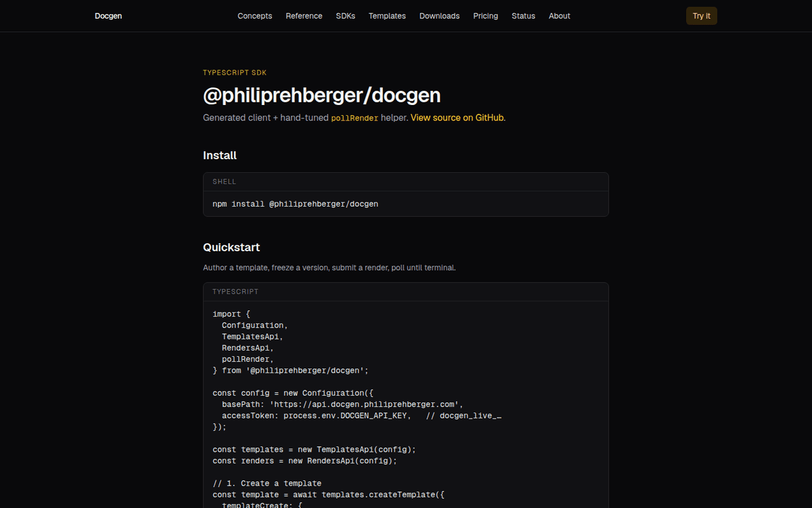The width and height of the screenshot is (812, 508).
Task: Open the Templates nav item
Action: pos(387,16)
